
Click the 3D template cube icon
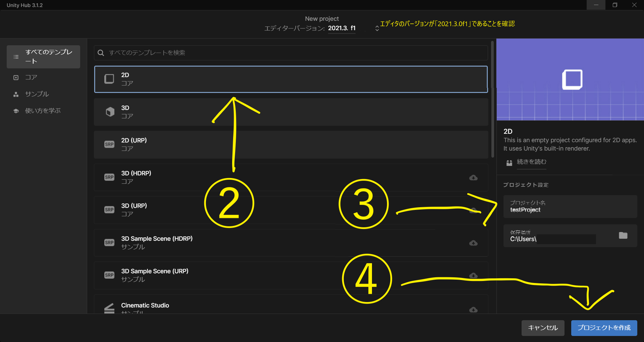point(110,112)
